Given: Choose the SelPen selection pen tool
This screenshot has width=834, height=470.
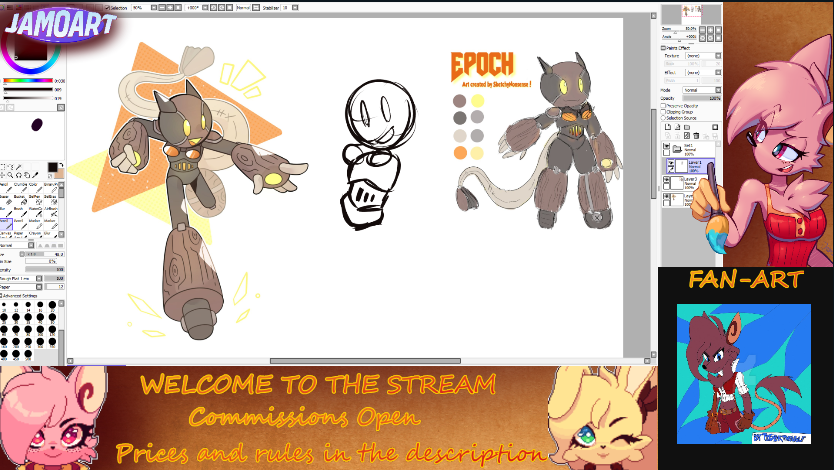Looking at the screenshot, I should (36, 199).
